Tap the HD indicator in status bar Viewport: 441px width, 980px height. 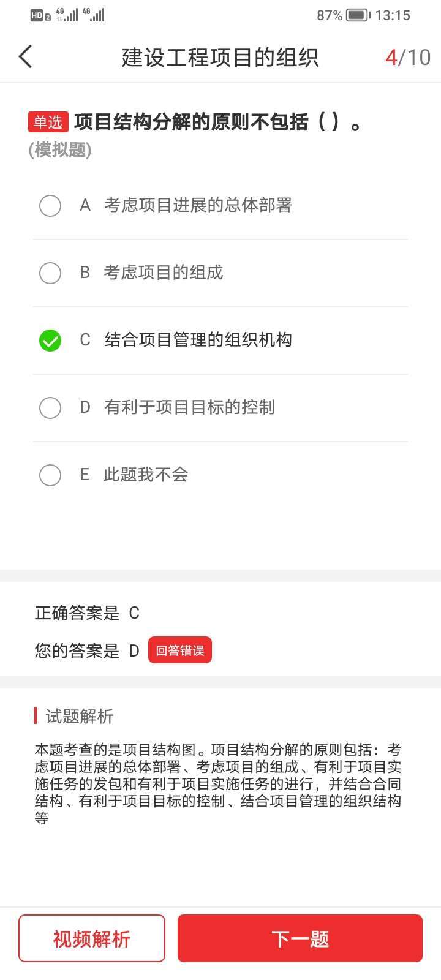(37, 16)
